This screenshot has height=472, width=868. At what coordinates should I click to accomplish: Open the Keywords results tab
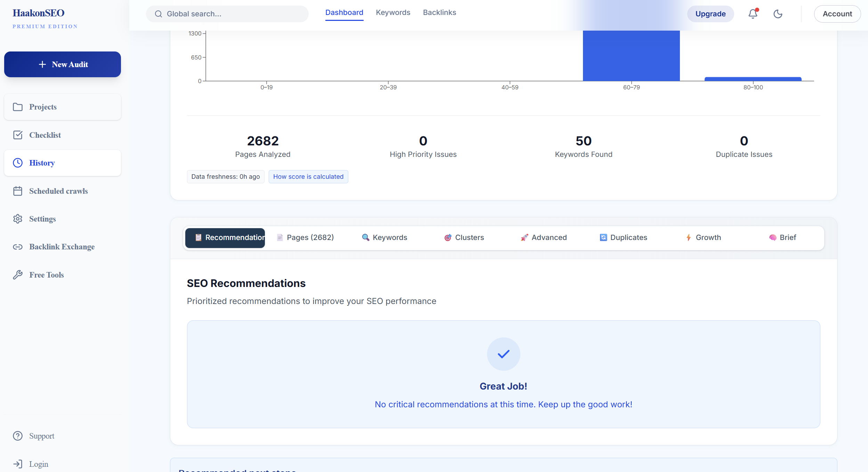point(384,238)
